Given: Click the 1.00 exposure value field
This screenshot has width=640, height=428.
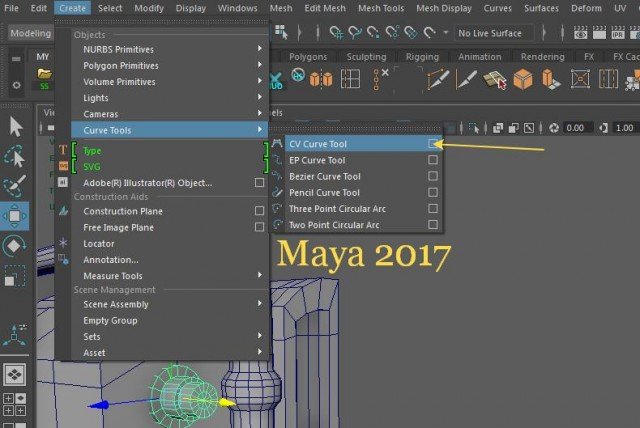Looking at the screenshot, I should (x=624, y=128).
